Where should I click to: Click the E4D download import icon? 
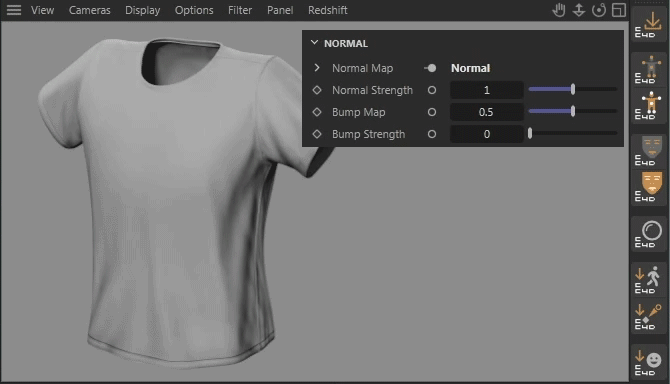point(649,24)
